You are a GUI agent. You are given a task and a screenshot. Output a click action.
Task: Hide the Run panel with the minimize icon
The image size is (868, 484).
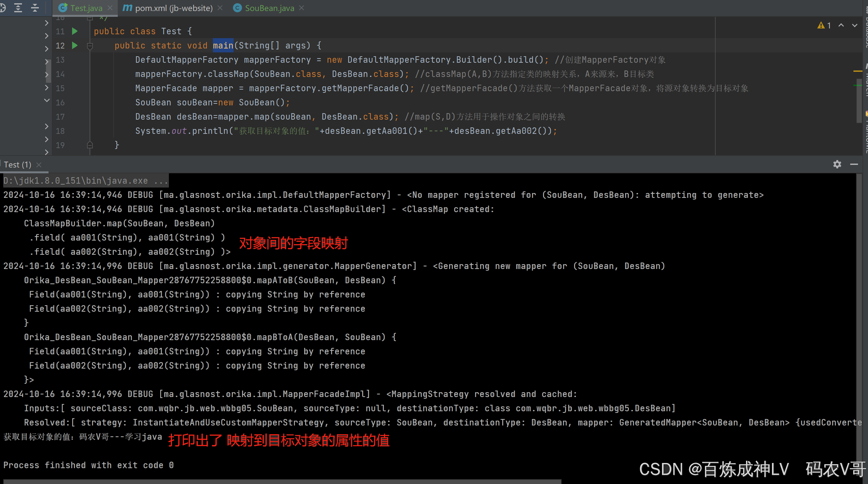[x=854, y=164]
